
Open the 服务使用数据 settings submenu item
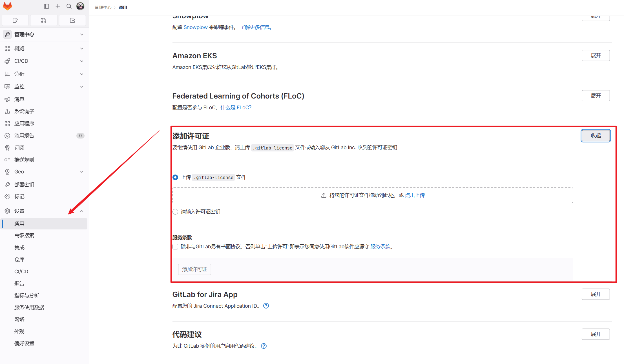click(x=44, y=307)
